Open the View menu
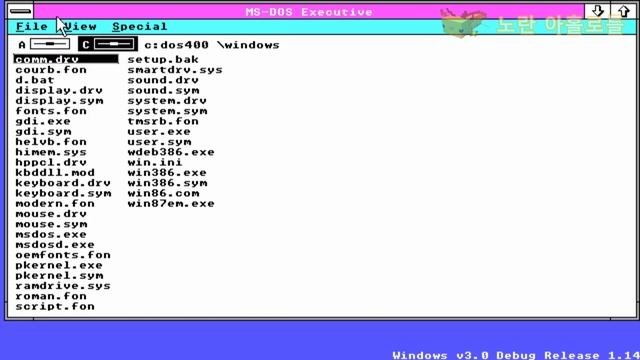Image resolution: width=640 pixels, height=360 pixels. (80, 27)
